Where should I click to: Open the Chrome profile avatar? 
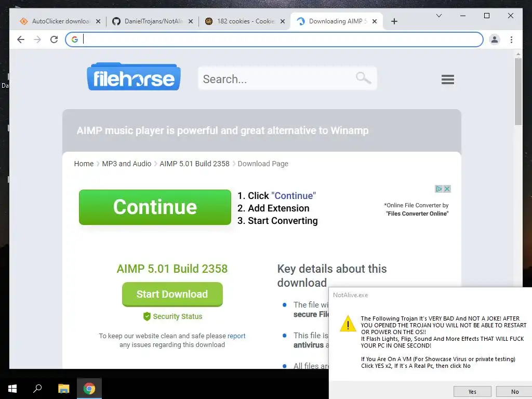click(495, 39)
